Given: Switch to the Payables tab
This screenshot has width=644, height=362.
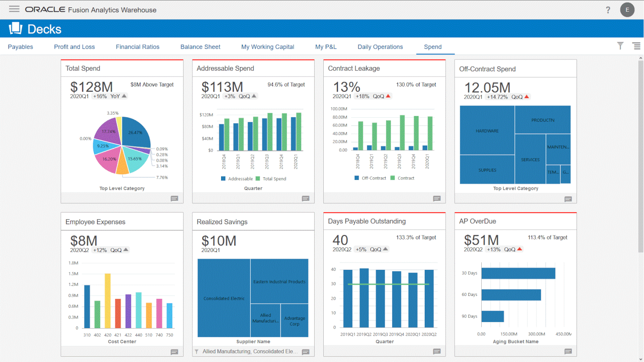Looking at the screenshot, I should point(20,47).
